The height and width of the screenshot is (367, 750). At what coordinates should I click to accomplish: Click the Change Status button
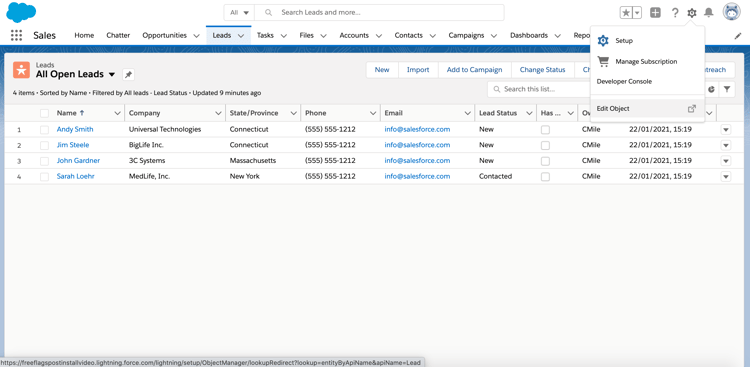[542, 70]
